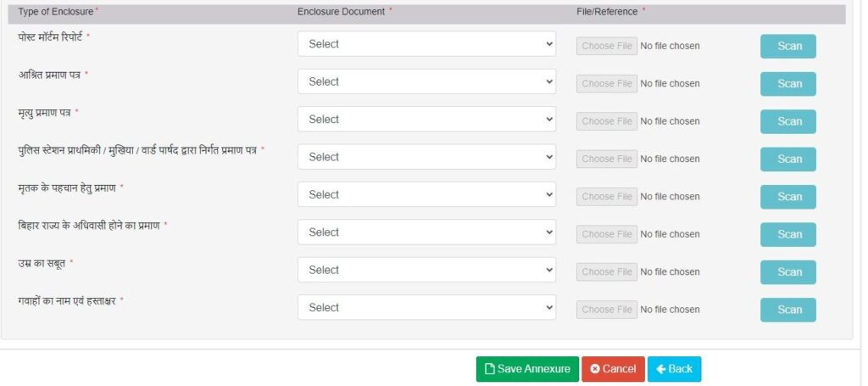Click Scan for आश्रित प्रमाण पत्र
Screen dimensions: 868x386
(x=787, y=84)
